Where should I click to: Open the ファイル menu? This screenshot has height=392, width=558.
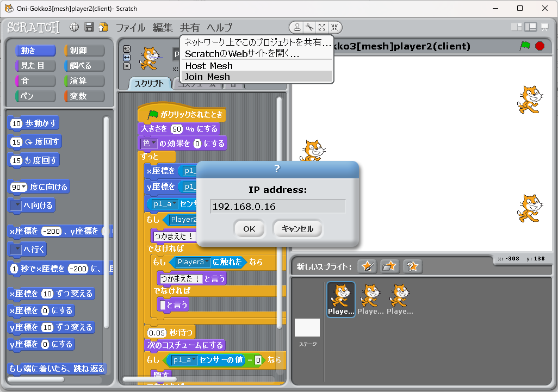tap(130, 27)
